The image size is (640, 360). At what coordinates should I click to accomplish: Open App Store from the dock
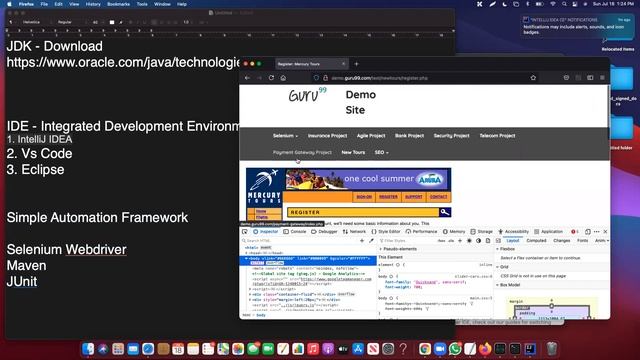click(x=358, y=349)
